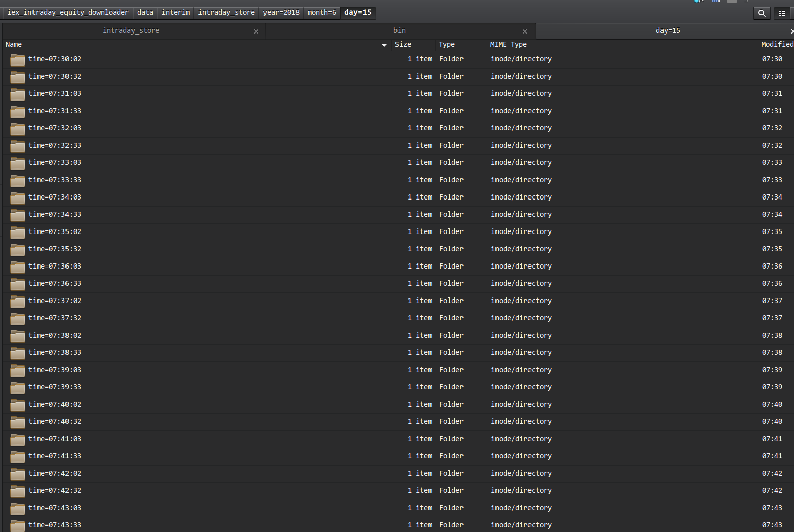This screenshot has height=532, width=794.
Task: Click the folder name time=07:42:02
Action: (55, 473)
